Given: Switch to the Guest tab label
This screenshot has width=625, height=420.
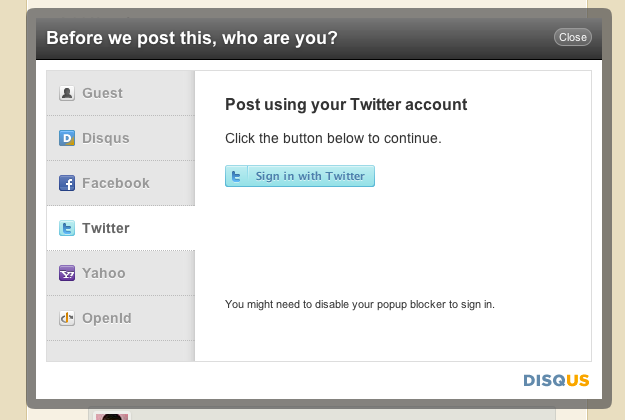Looking at the screenshot, I should (x=102, y=94).
